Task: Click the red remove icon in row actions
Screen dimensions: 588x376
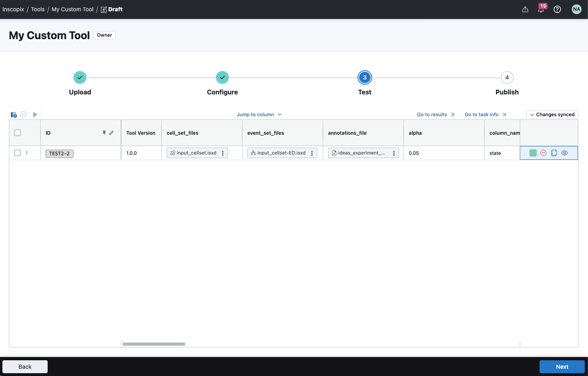Action: (543, 153)
